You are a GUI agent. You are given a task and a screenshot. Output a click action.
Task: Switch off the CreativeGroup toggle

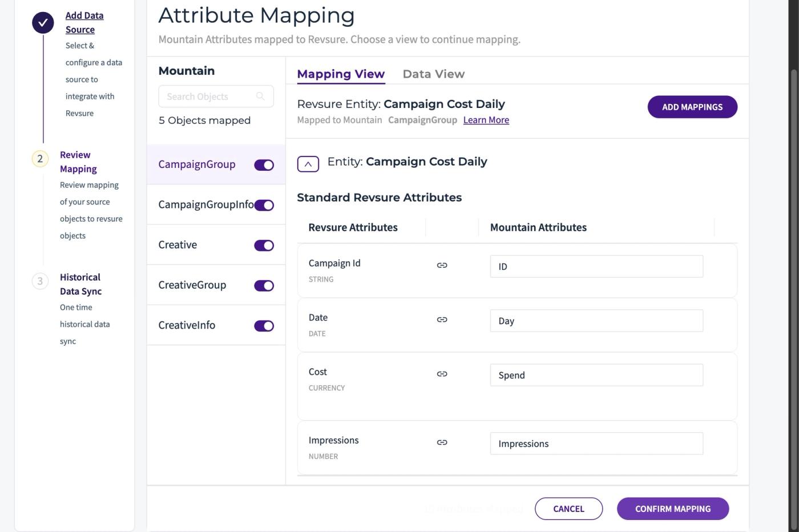click(264, 285)
